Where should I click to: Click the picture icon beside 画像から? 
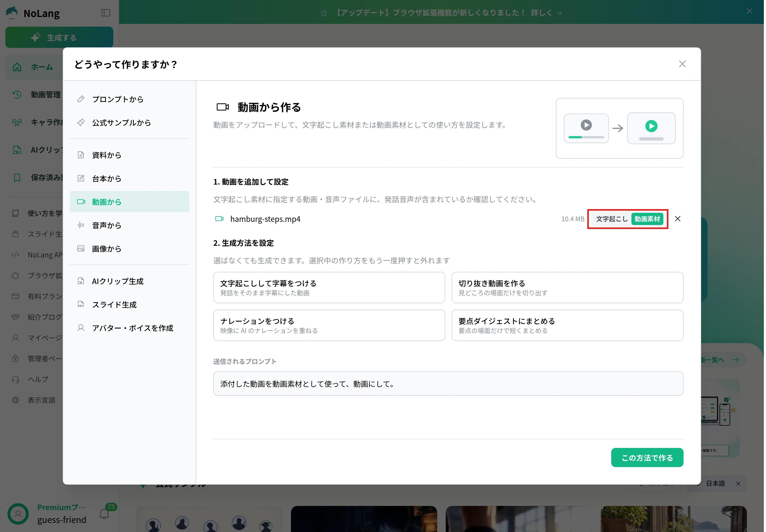[81, 248]
